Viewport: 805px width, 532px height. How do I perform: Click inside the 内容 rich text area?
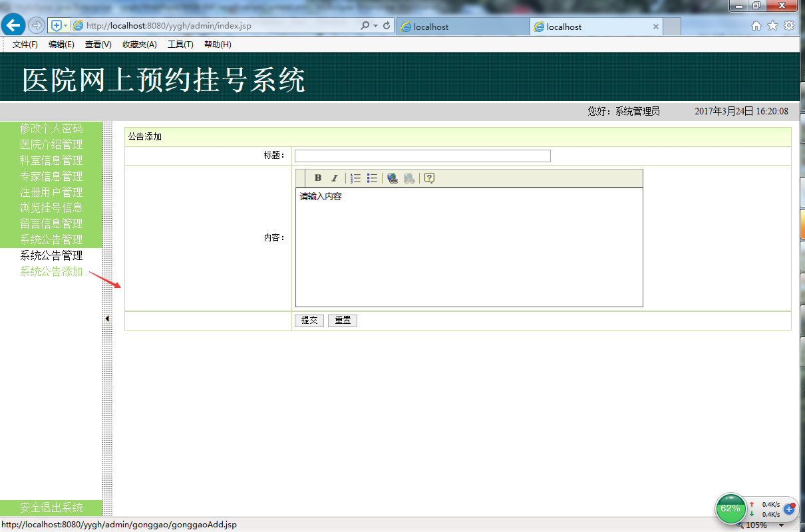(x=469, y=247)
